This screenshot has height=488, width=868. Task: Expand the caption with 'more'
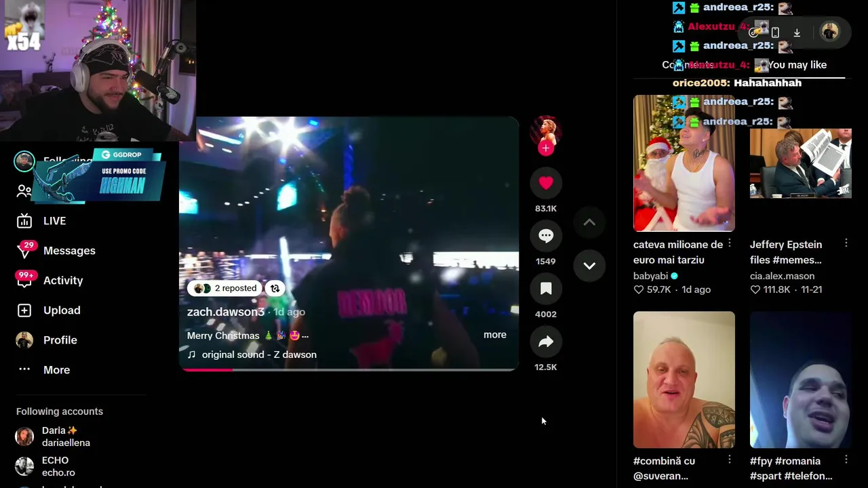(495, 335)
